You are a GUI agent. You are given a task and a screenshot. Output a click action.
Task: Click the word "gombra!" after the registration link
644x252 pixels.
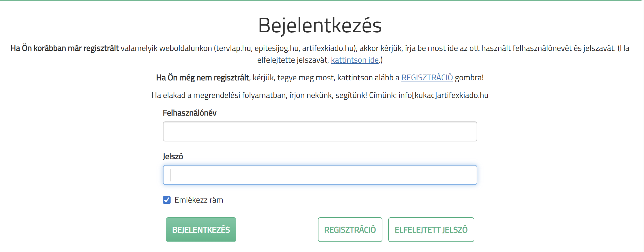pos(469,78)
